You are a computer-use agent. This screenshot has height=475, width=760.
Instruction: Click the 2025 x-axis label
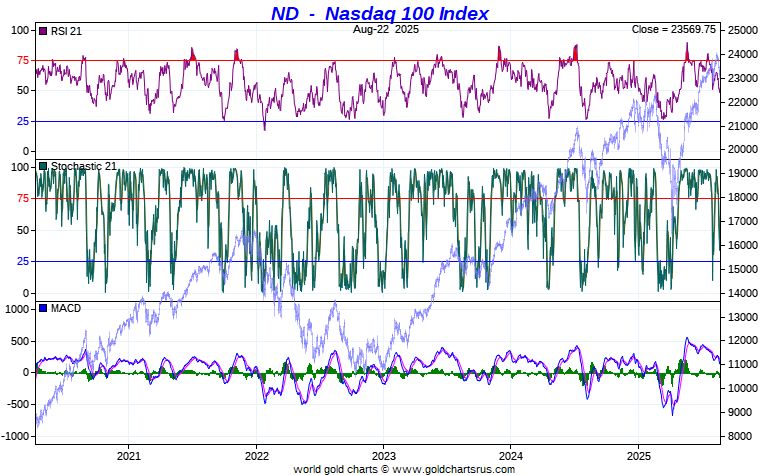point(639,456)
